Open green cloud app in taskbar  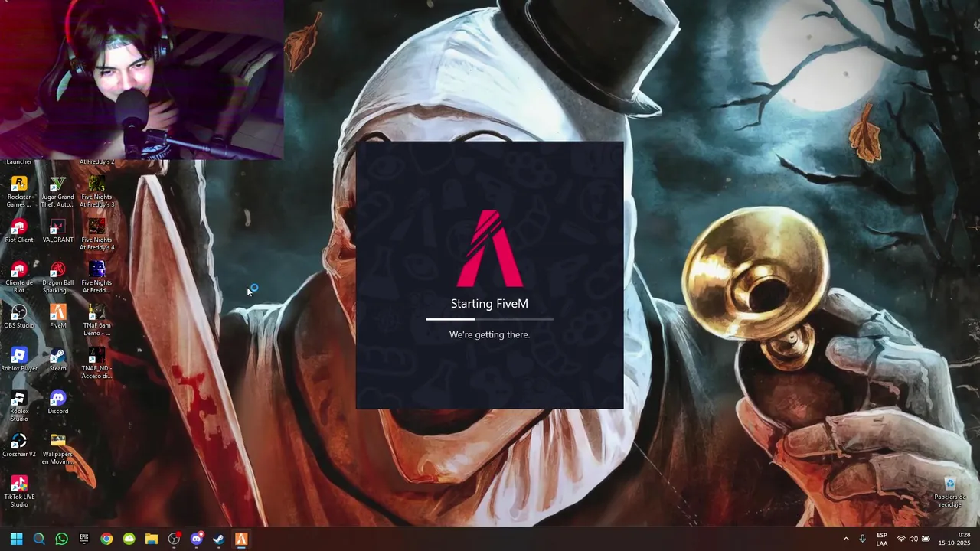[x=129, y=539]
